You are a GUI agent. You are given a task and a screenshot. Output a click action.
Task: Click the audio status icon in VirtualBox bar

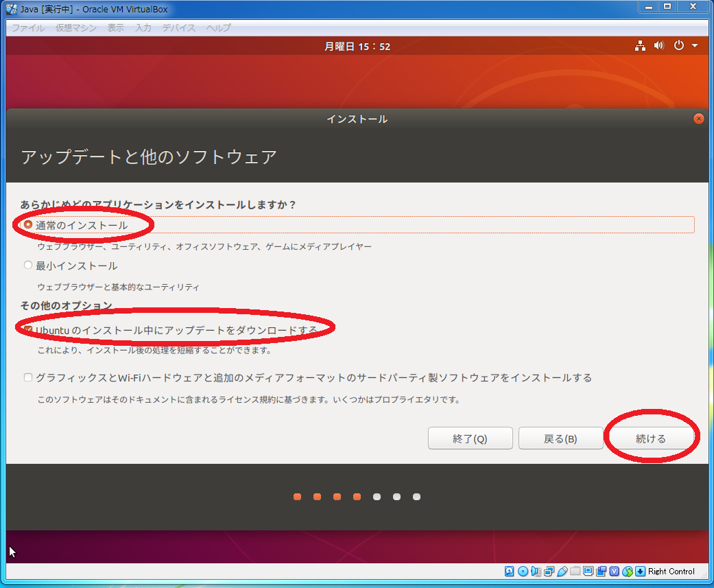[536, 571]
